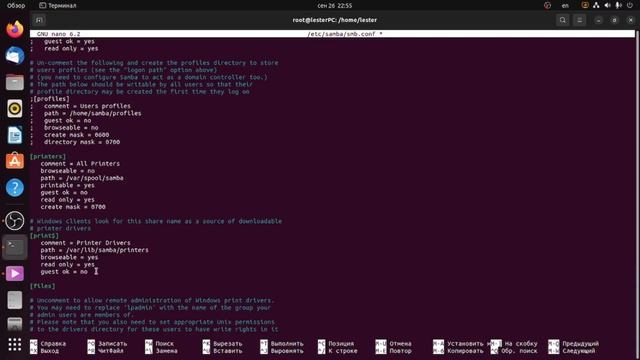640x360 pixels.
Task: Show all applications grid
Action: pyautogui.click(x=15, y=344)
